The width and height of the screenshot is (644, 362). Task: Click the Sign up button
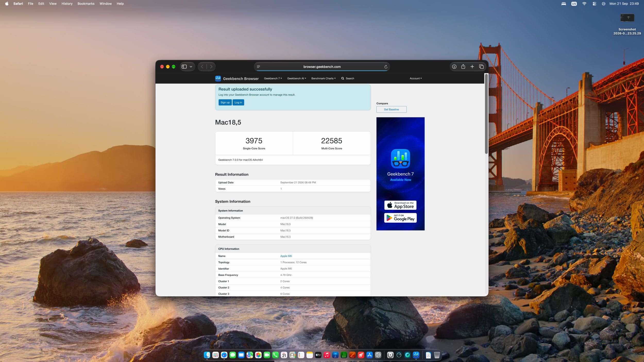coord(225,102)
